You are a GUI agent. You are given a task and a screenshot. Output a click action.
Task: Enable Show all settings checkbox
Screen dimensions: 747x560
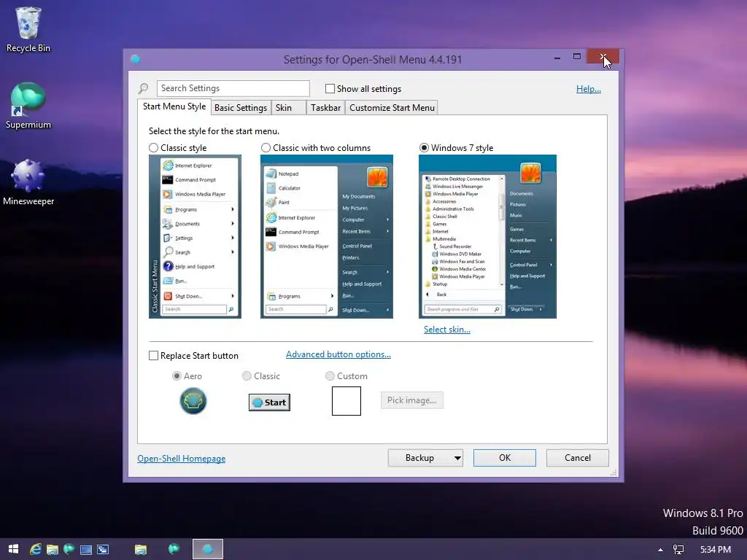tap(330, 88)
